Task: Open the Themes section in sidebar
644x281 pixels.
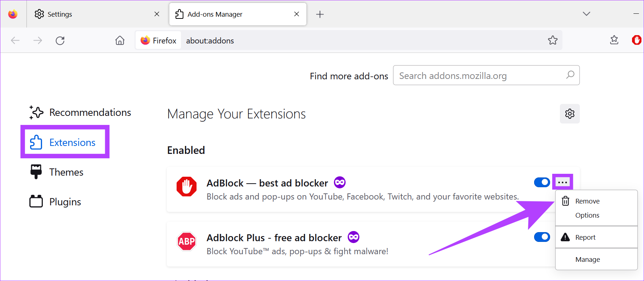Action: (x=66, y=172)
